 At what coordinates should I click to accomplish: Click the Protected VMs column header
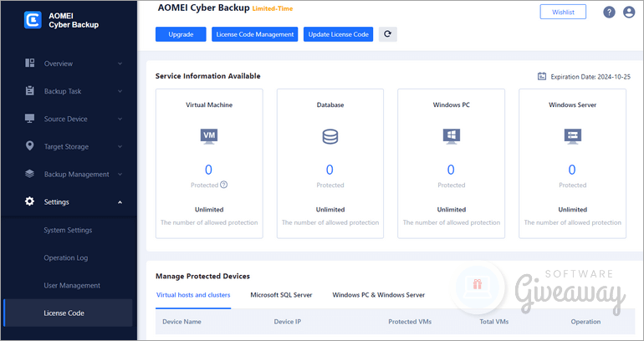(x=410, y=322)
